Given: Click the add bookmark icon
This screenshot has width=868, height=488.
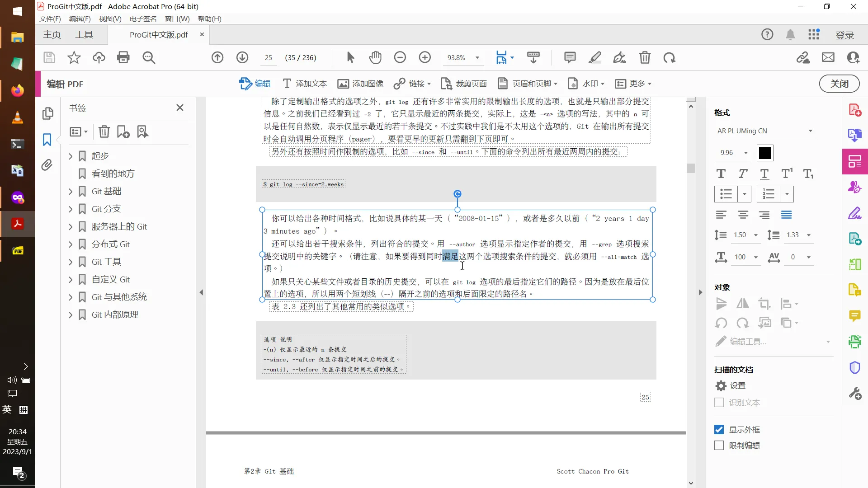Looking at the screenshot, I should pyautogui.click(x=123, y=131).
